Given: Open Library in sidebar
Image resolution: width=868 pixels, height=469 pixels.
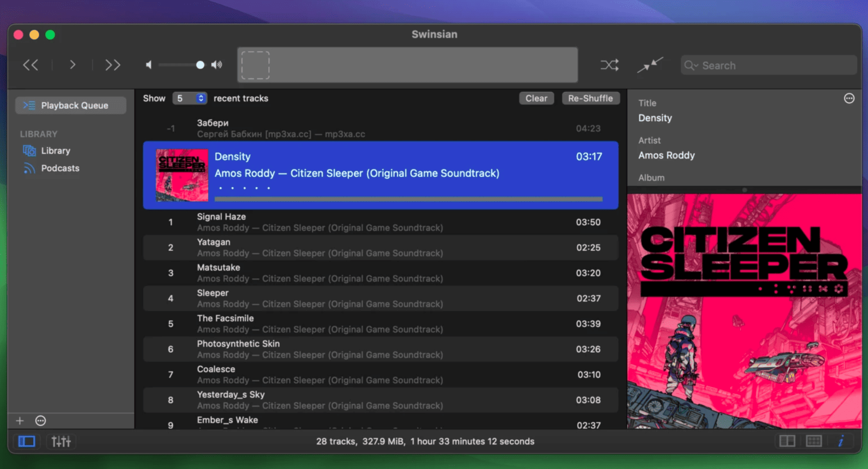Looking at the screenshot, I should [x=56, y=151].
